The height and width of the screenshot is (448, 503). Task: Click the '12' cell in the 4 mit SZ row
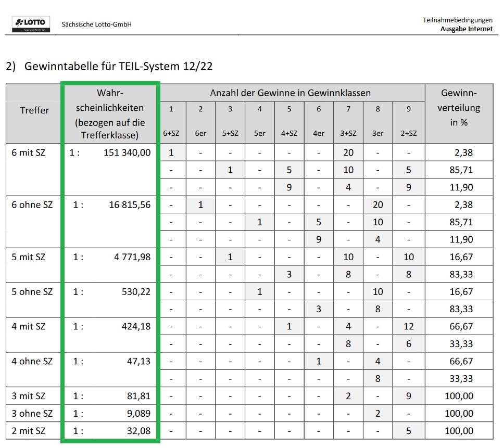point(409,327)
